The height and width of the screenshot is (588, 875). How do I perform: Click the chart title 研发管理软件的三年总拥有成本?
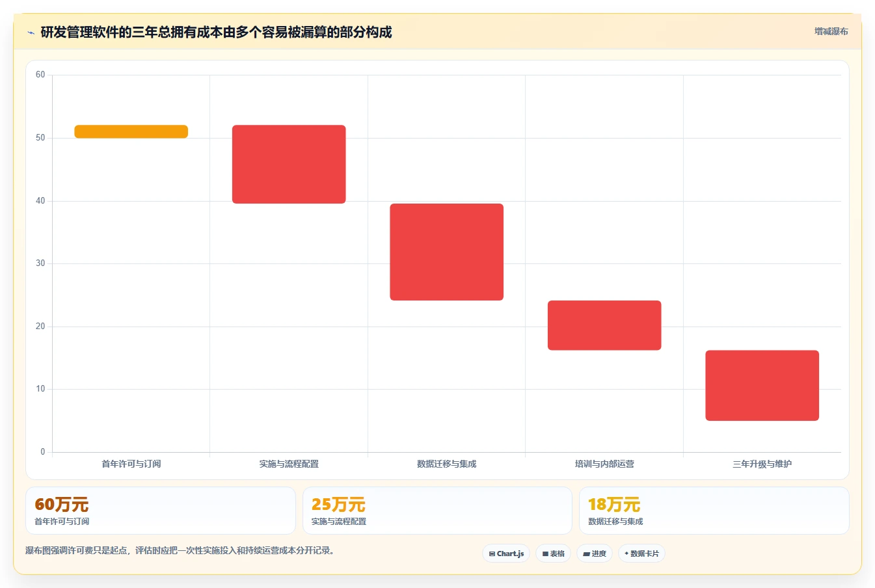coord(216,32)
